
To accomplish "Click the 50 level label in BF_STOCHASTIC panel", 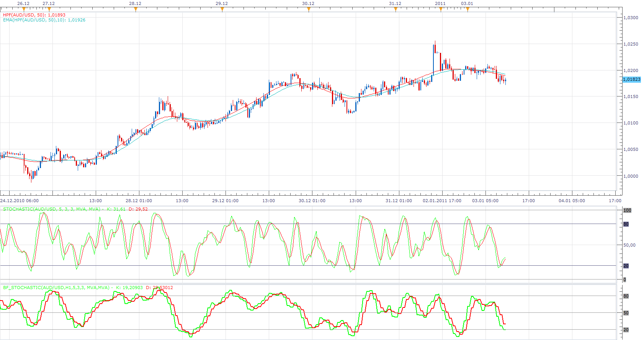I will pyautogui.click(x=626, y=313).
